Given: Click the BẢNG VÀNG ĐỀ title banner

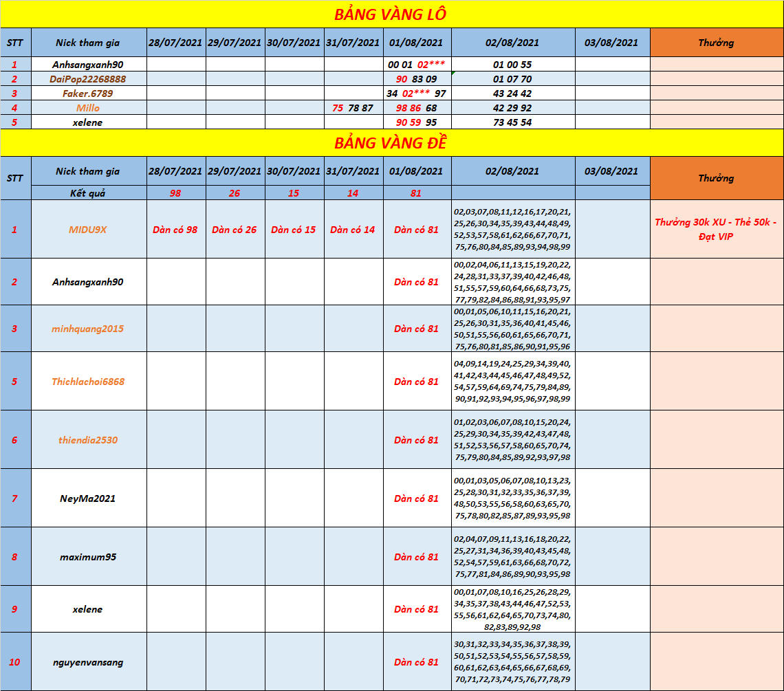Looking at the screenshot, I should 391,143.
